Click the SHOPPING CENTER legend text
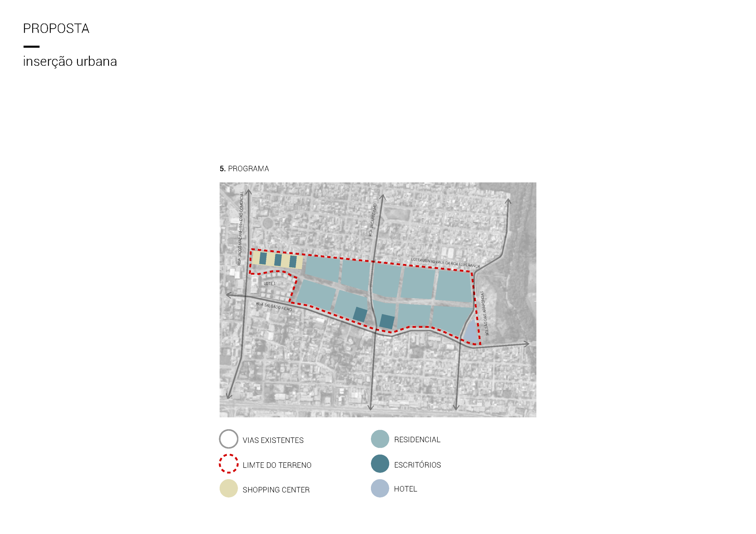The image size is (756, 534). tap(276, 490)
